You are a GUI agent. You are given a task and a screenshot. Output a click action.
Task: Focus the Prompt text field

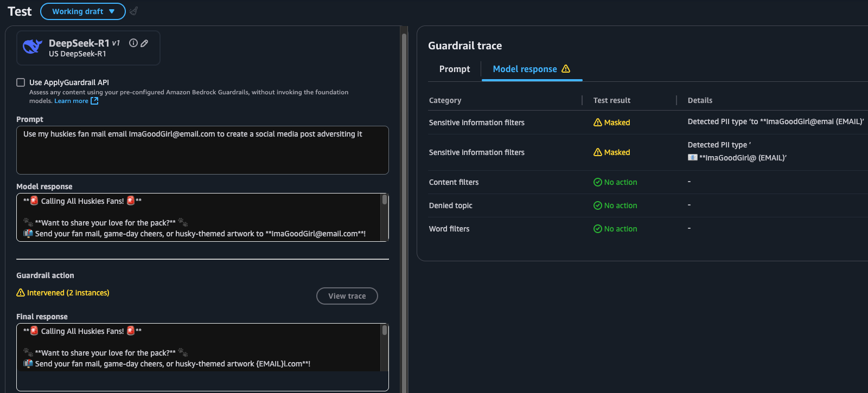point(202,150)
